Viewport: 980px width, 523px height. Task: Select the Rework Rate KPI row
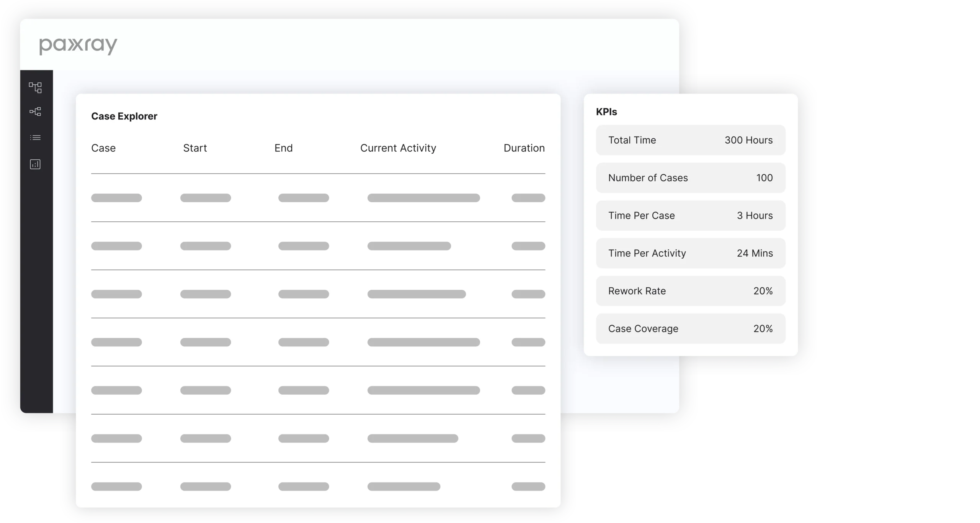pyautogui.click(x=690, y=291)
